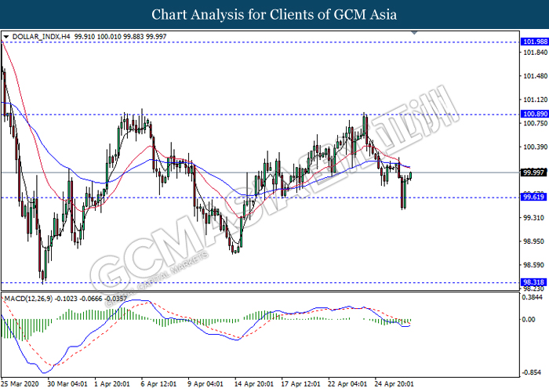The width and height of the screenshot is (549, 392).
Task: Click the MACD(12,26,9) indicator label
Action: point(29,299)
